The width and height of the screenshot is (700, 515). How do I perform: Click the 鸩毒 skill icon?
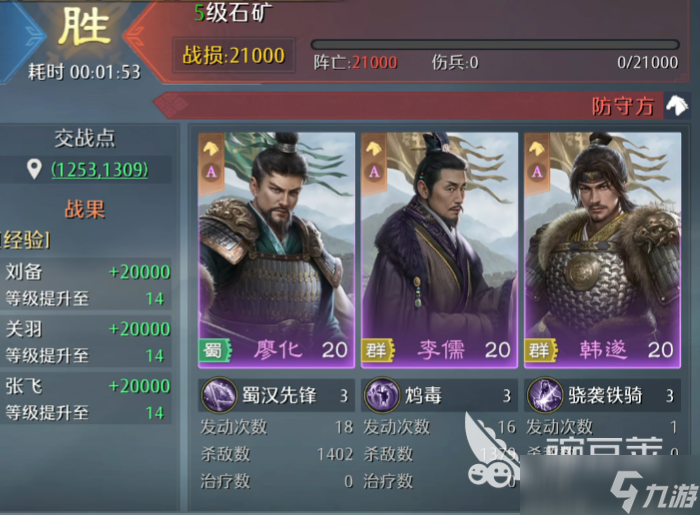tap(382, 395)
